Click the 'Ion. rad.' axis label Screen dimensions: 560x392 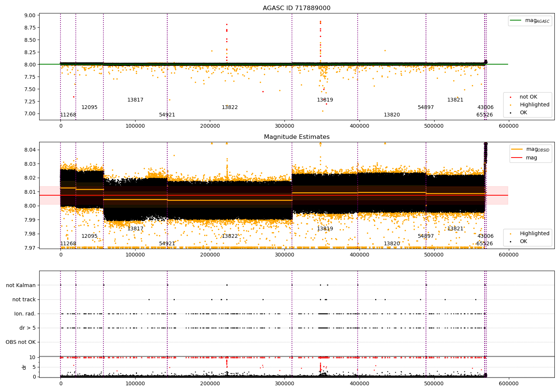point(25,314)
